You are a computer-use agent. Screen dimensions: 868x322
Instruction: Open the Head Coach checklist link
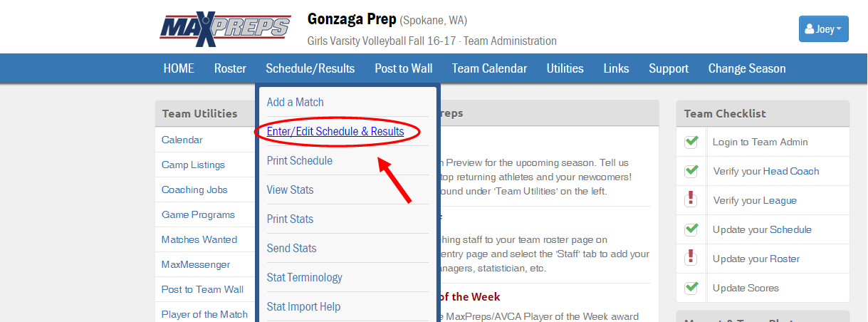pos(791,172)
